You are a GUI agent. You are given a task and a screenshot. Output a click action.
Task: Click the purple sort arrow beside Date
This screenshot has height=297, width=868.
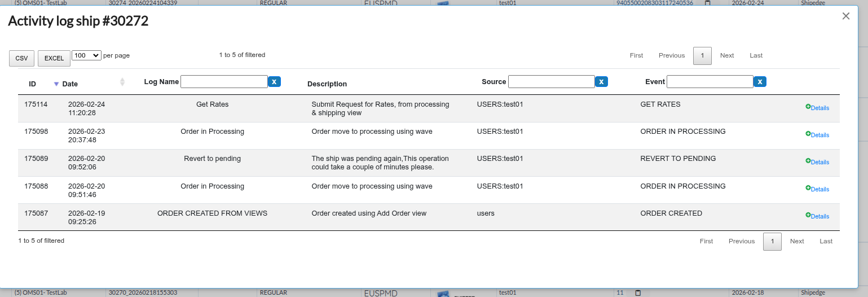(x=56, y=84)
